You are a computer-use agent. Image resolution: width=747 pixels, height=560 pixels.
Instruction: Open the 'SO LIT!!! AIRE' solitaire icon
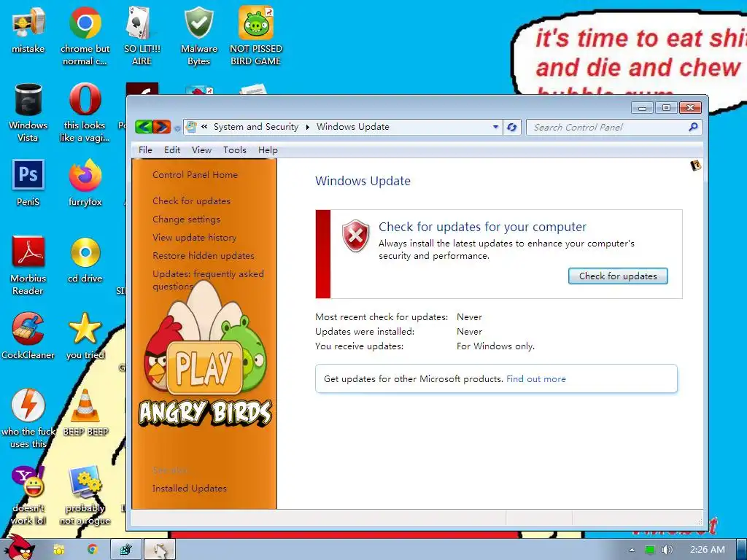coord(142,36)
